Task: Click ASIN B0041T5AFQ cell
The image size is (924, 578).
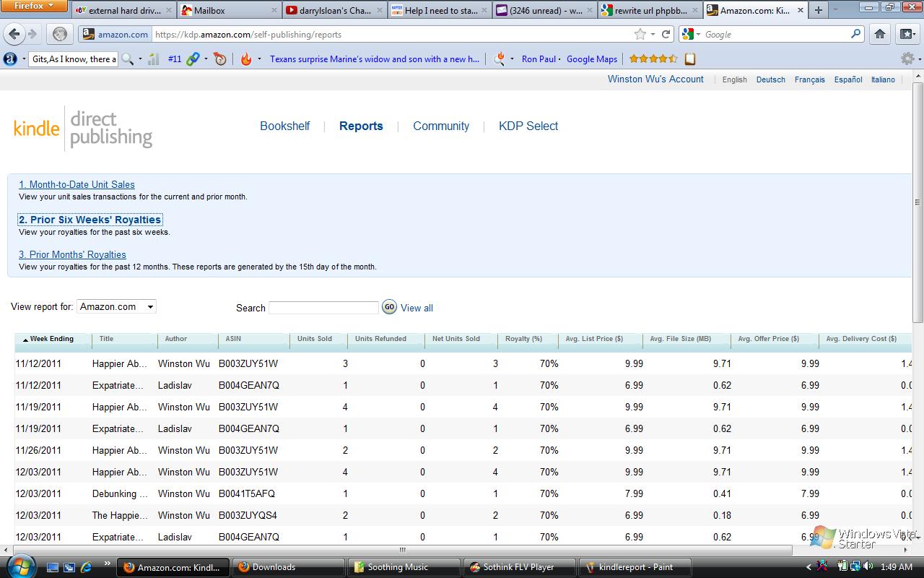Action: tap(247, 493)
